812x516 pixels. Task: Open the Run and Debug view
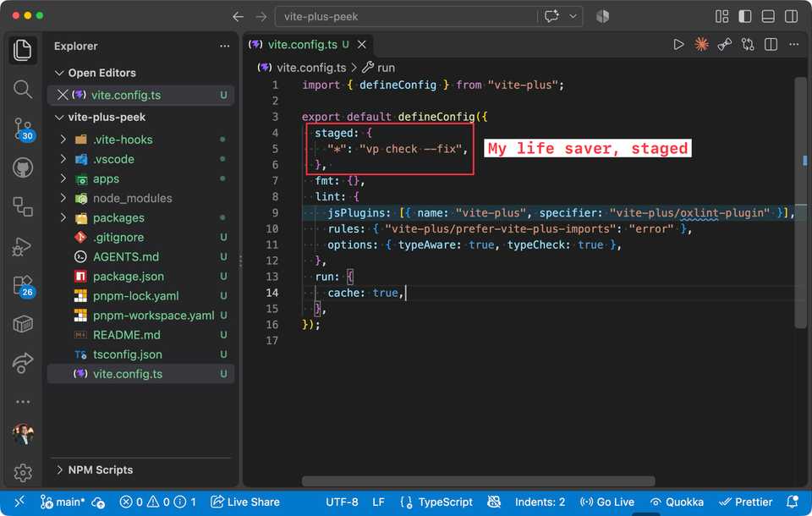coord(22,247)
